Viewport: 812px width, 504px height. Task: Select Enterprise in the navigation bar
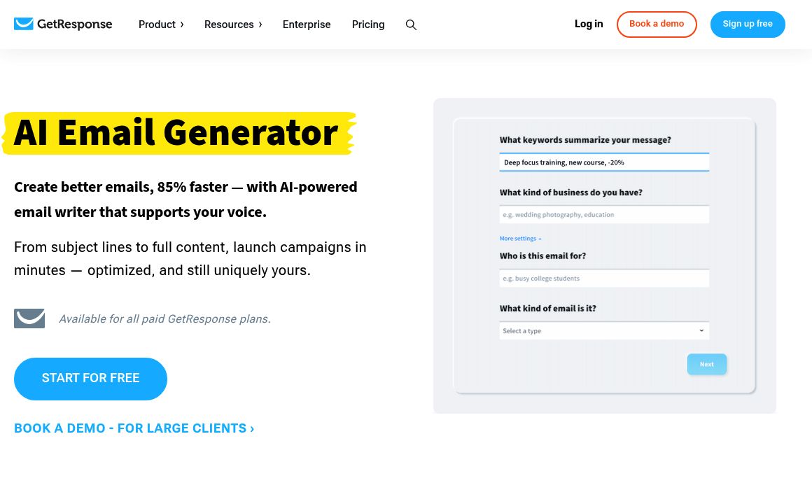(x=307, y=24)
